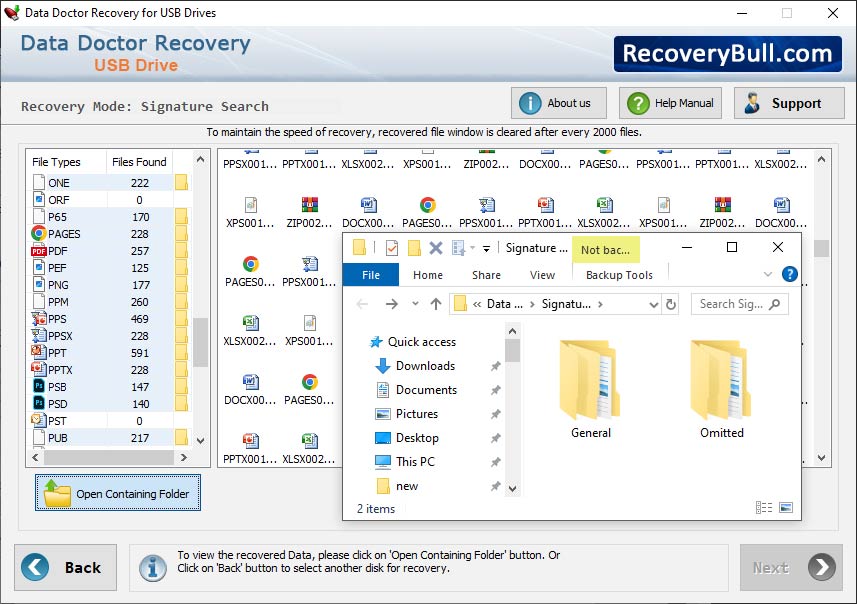Screen dimensions: 857x604
Task: Open folder icon in PUB row
Action: (x=181, y=437)
